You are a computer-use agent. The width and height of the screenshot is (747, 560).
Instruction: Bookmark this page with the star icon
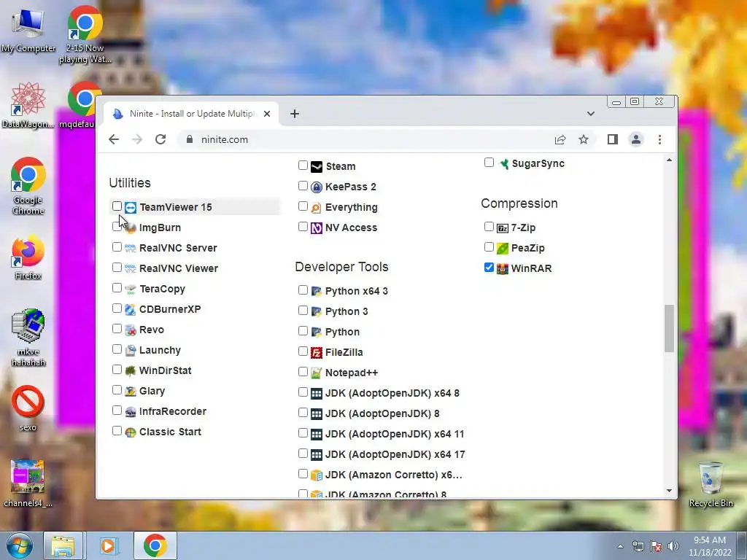[584, 139]
